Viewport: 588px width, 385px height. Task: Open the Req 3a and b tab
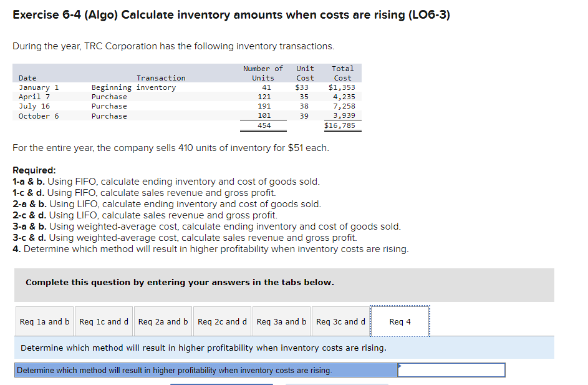[281, 321]
